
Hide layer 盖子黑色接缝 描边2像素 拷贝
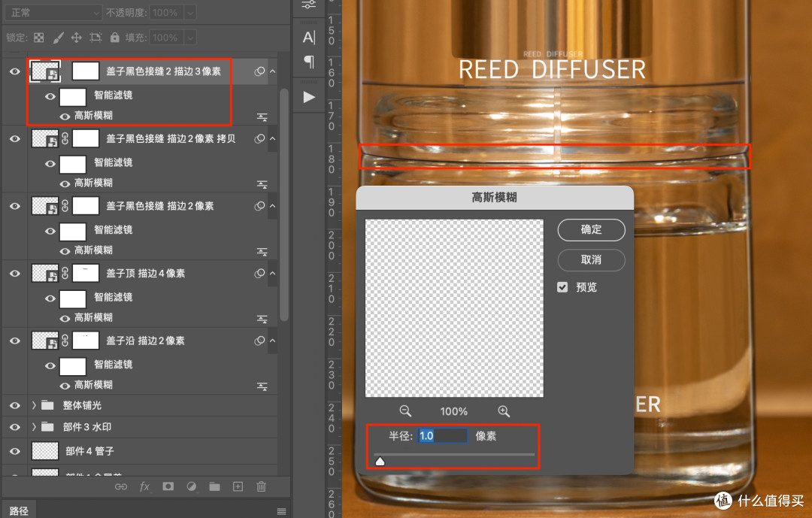[15, 139]
